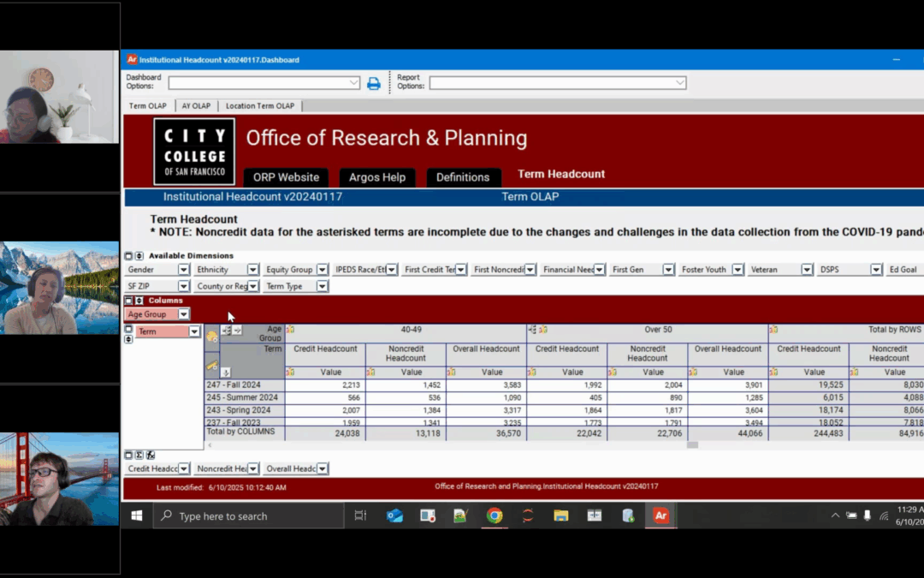Open File Explorer from the taskbar
Image resolution: width=924 pixels, height=578 pixels.
pyautogui.click(x=561, y=516)
